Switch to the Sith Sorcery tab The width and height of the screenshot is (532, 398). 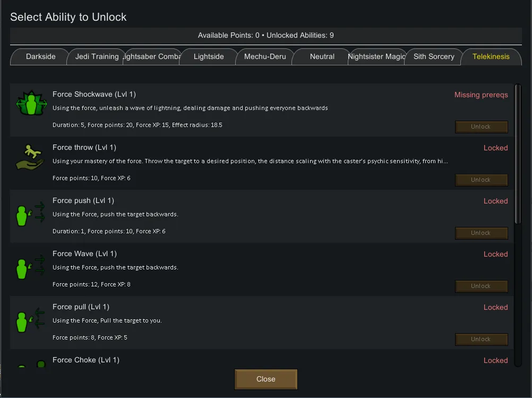(x=434, y=57)
